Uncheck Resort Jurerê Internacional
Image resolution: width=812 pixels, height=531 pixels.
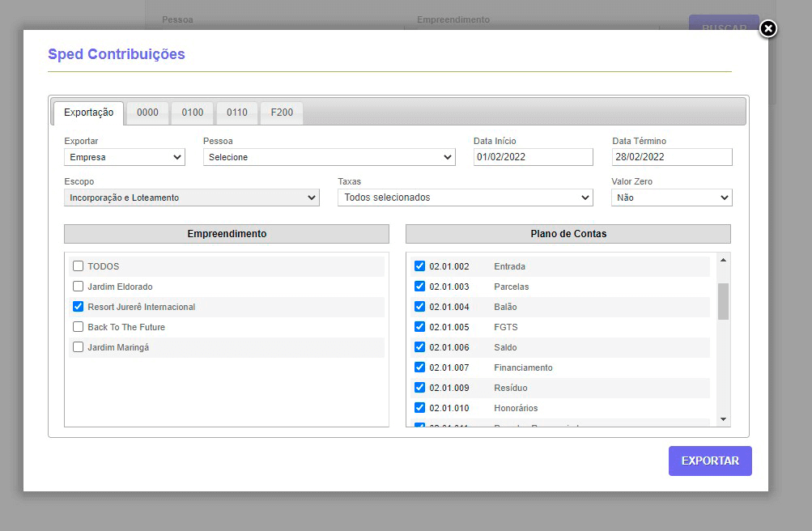tap(78, 307)
